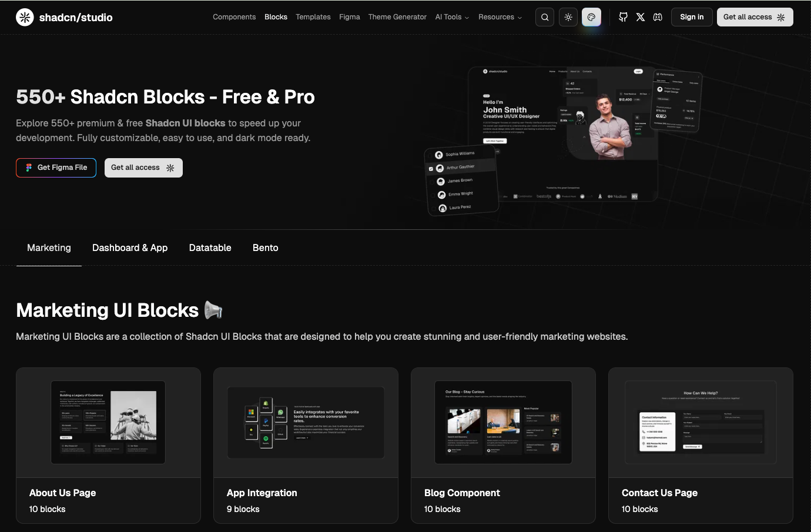Open the theme customizer palette icon

click(x=591, y=17)
